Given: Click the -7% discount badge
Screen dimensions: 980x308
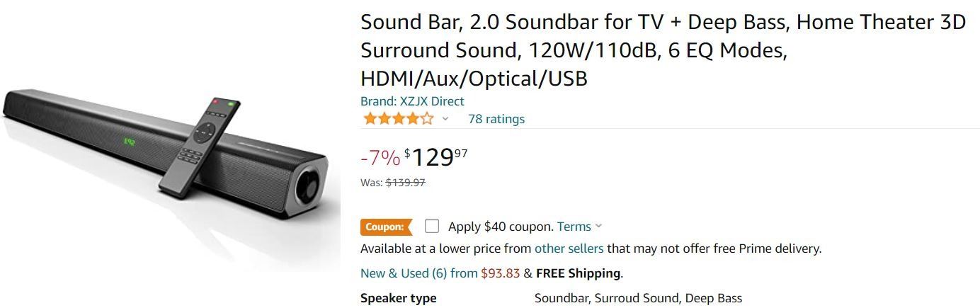Looking at the screenshot, I should click(x=380, y=157).
